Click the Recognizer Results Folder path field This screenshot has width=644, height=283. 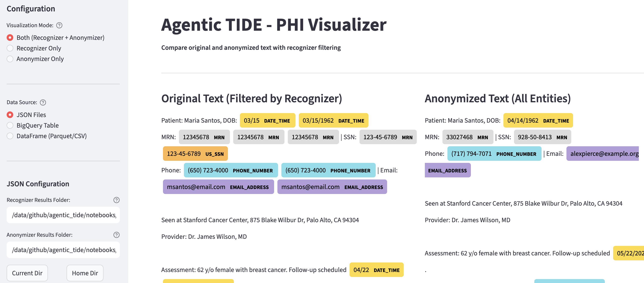63,215
